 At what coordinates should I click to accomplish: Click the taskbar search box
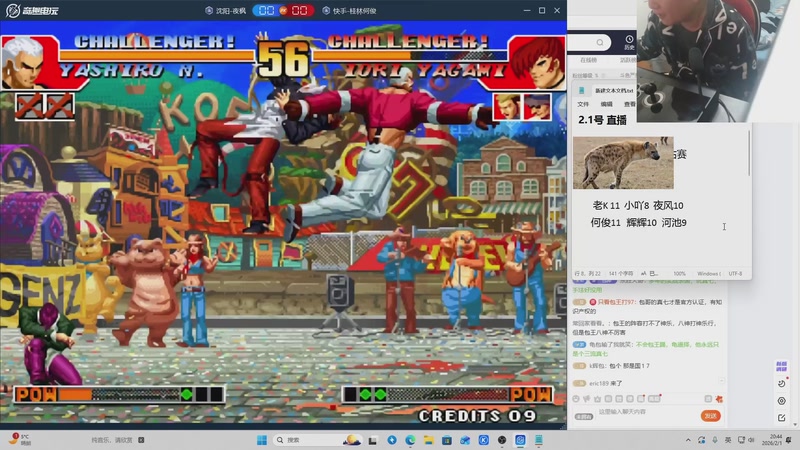[317, 440]
